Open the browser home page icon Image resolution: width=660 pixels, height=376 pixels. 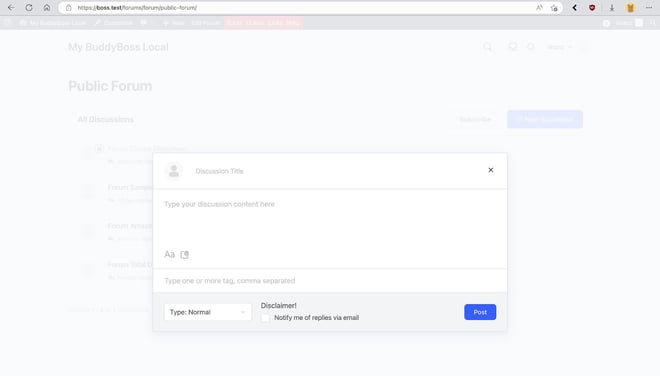[47, 8]
